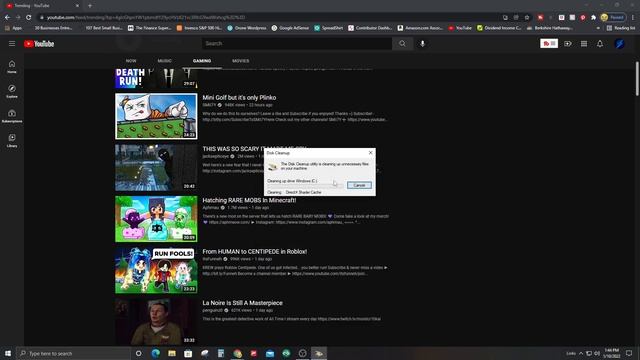Screen dimensions: 640x360
Task: Click Disk Cleanup taskbar icon
Action: click(319, 353)
